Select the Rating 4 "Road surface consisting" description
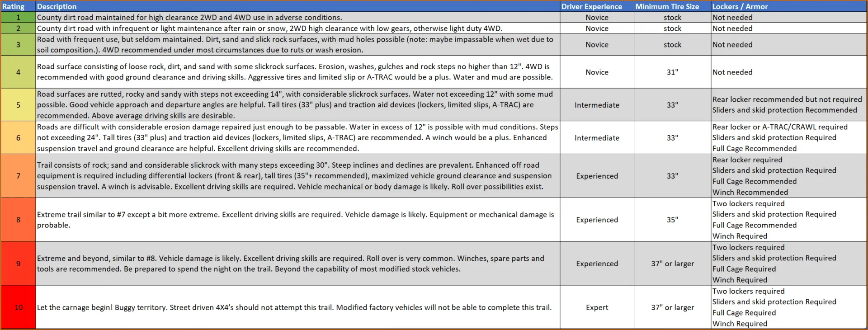This screenshot has height=330, width=868. [295, 72]
